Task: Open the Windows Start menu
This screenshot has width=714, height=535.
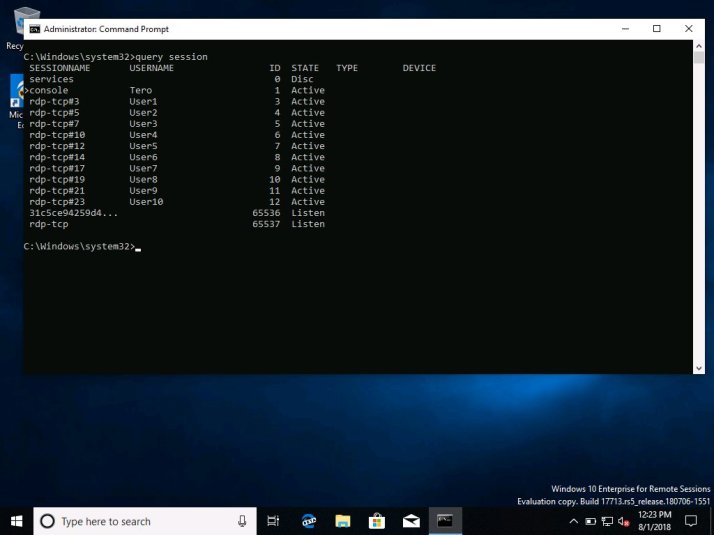Action: (x=17, y=521)
